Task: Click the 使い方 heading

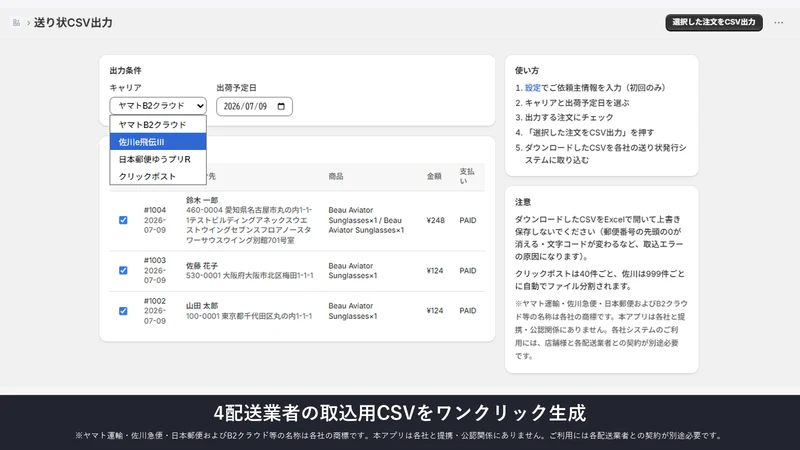Action: click(527, 70)
